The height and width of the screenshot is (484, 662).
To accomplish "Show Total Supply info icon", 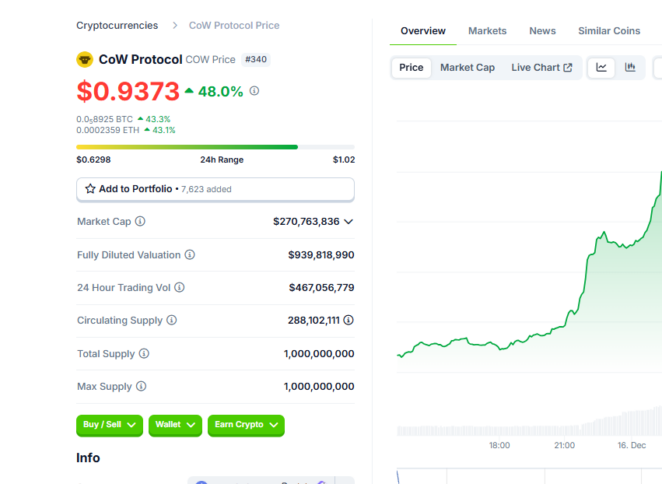I will (144, 353).
